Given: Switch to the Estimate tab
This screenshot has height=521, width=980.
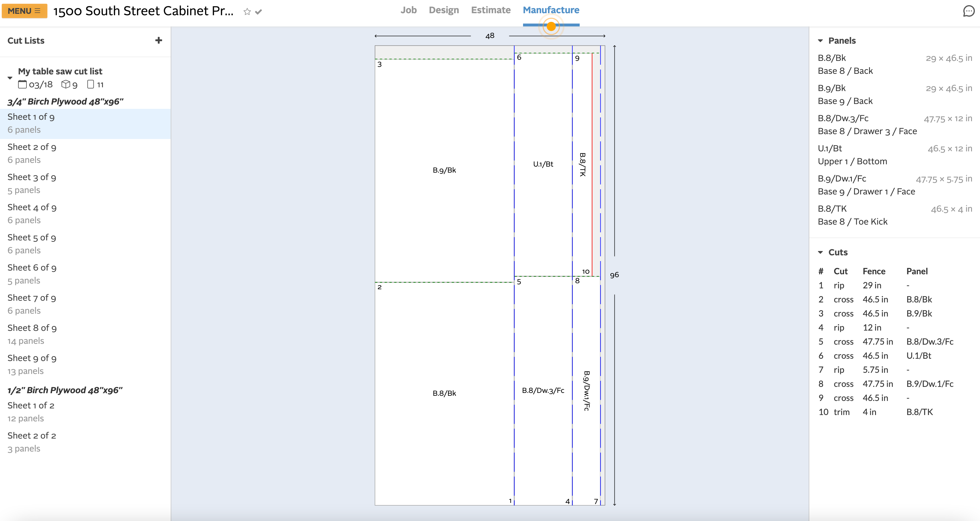Looking at the screenshot, I should pyautogui.click(x=490, y=10).
